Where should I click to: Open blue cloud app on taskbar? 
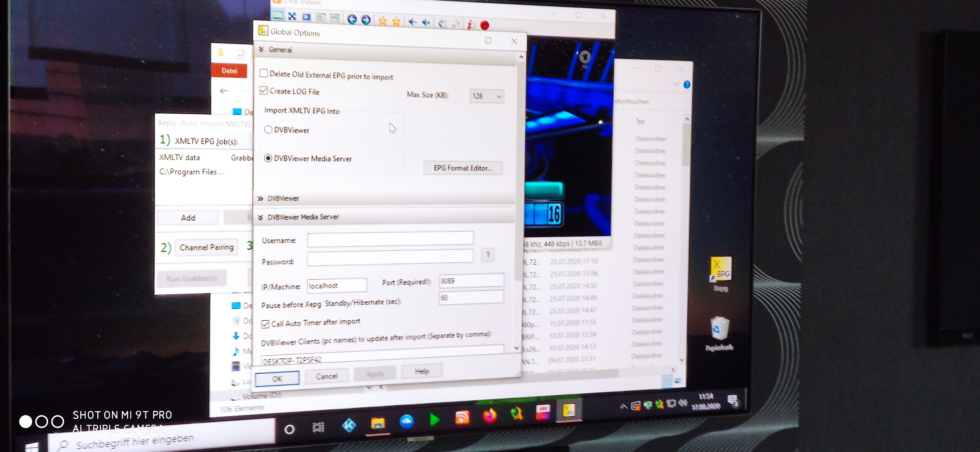pyautogui.click(x=407, y=421)
